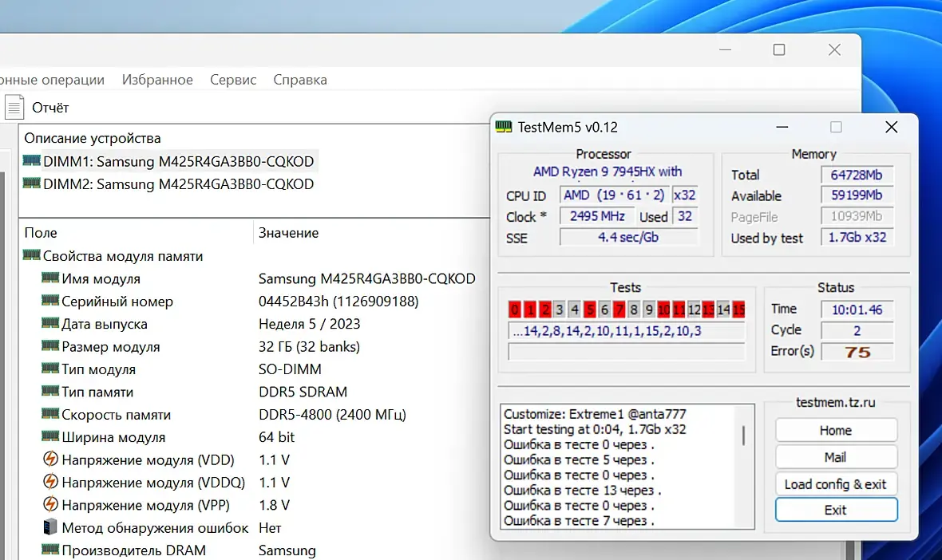The image size is (942, 560).
Task: Open the Справка menu
Action: tap(300, 80)
